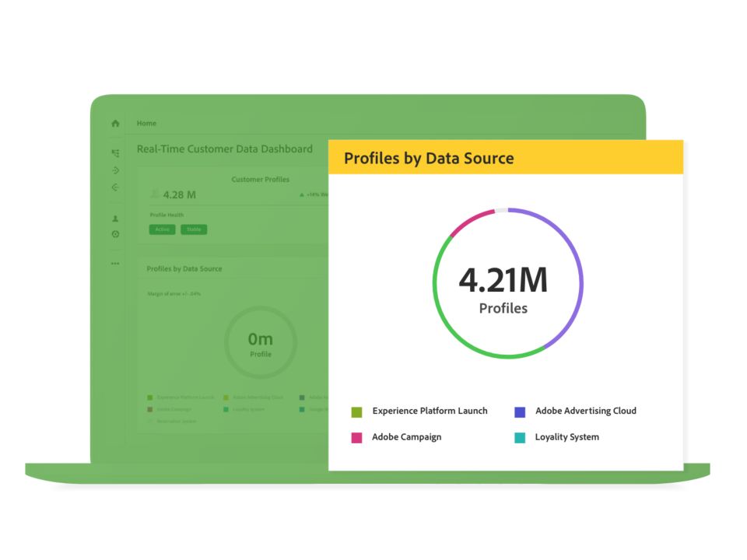Screen dimensions: 747x560
Task: Go to the Home breadcrumb
Action: point(146,123)
